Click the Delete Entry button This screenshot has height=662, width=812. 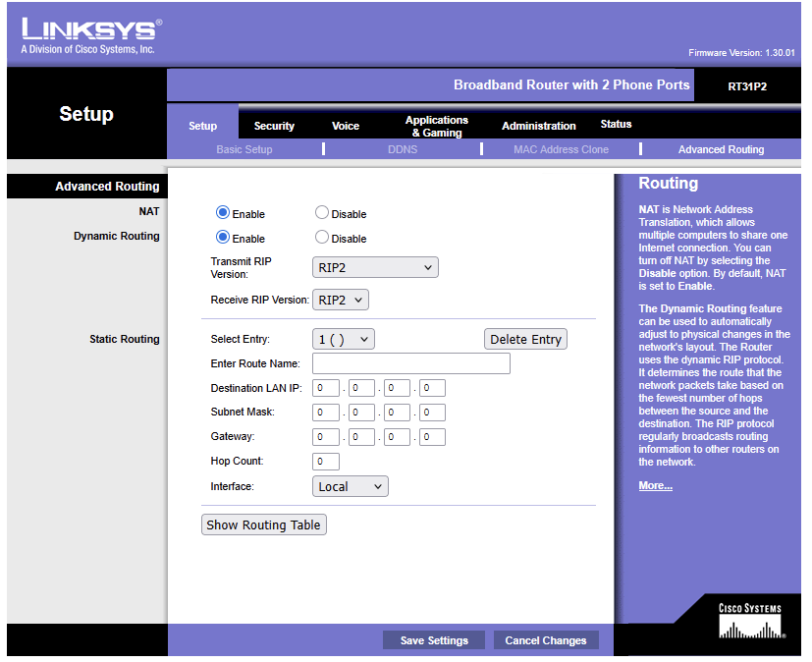pos(525,339)
